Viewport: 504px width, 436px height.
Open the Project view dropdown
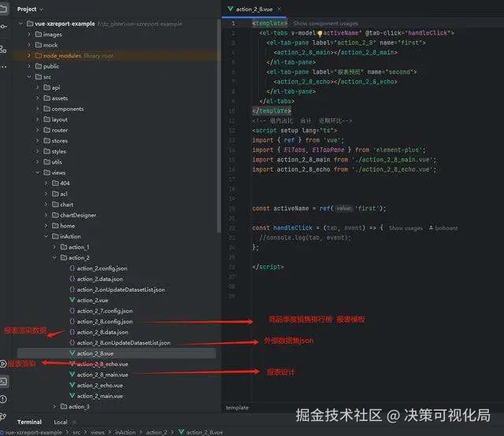pos(30,9)
